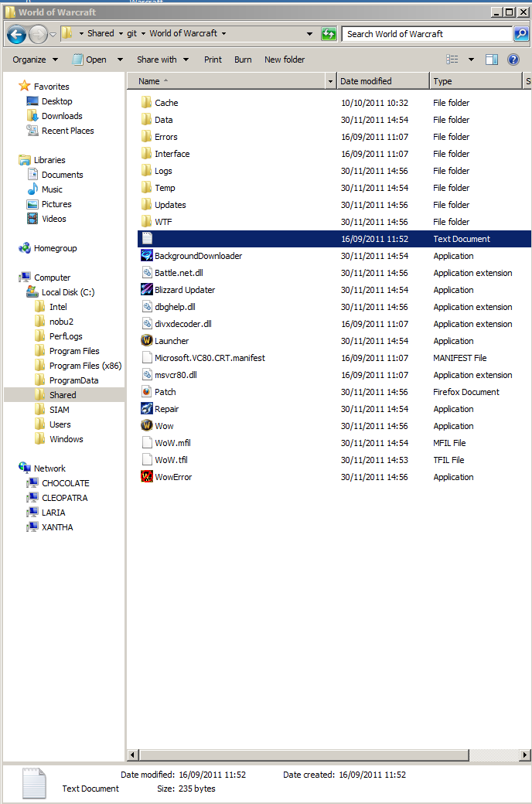This screenshot has width=532, height=804.
Task: Open Program Files (x86) in the tree
Action: 85,366
